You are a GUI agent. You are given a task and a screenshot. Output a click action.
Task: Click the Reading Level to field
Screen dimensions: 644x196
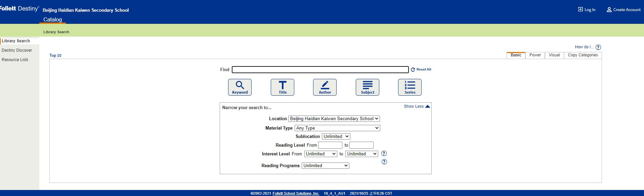(361, 145)
